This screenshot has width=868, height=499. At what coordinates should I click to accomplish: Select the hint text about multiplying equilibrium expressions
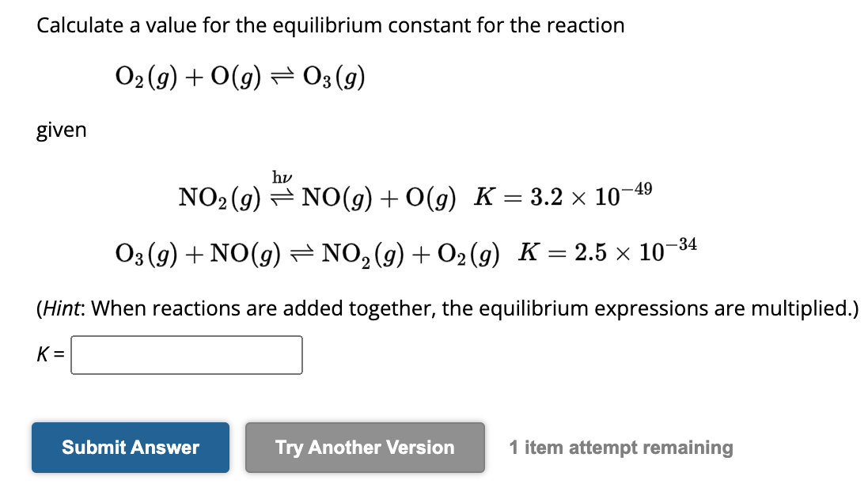[x=446, y=308]
